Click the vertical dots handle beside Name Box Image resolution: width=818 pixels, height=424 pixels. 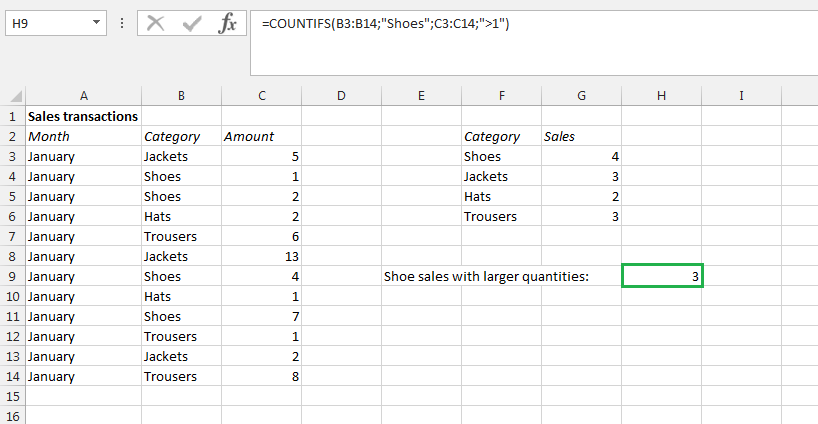tap(122, 22)
